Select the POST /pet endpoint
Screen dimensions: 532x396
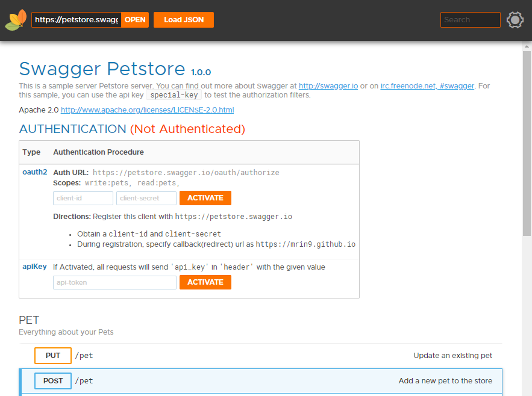[260, 381]
